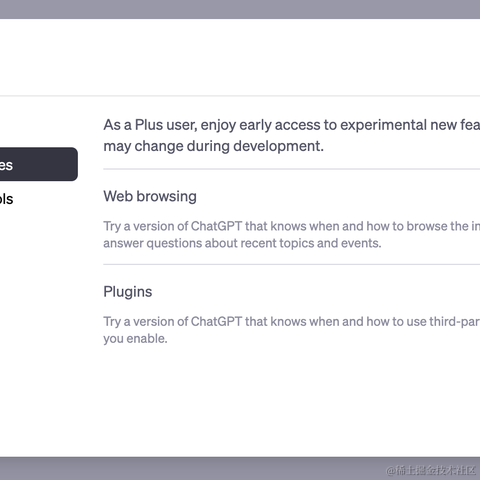Click the 'may change during development' text line
Screen dimensions: 480x480
[213, 146]
